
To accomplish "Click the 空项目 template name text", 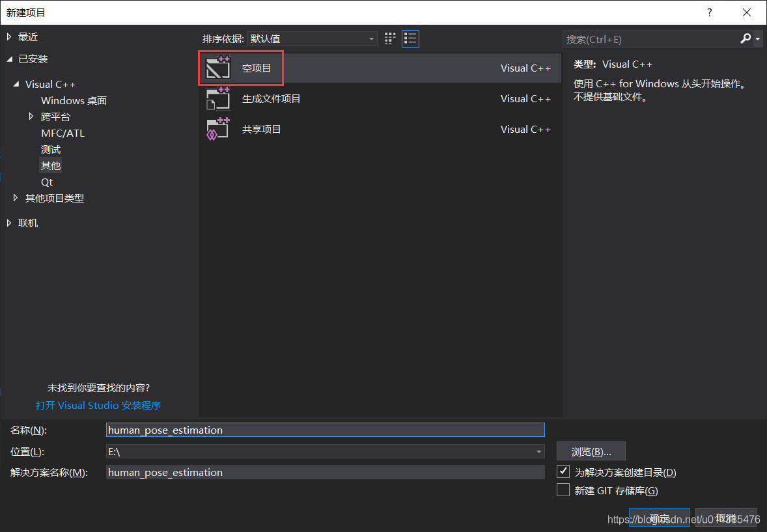I will click(x=257, y=68).
